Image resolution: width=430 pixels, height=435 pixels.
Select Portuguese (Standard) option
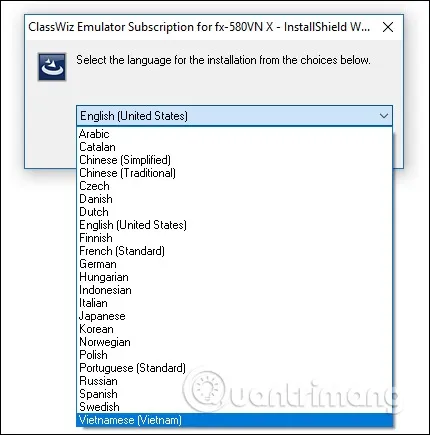234,368
